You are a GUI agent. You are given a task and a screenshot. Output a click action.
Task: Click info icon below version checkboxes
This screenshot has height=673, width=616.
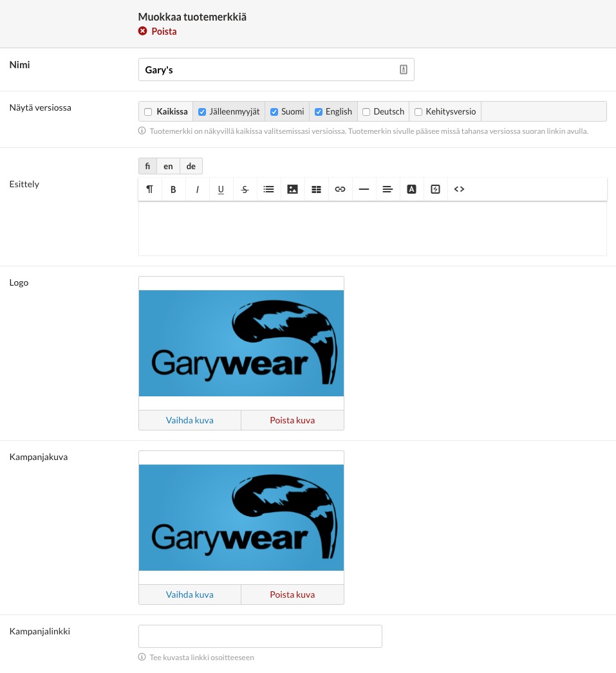[x=142, y=131]
